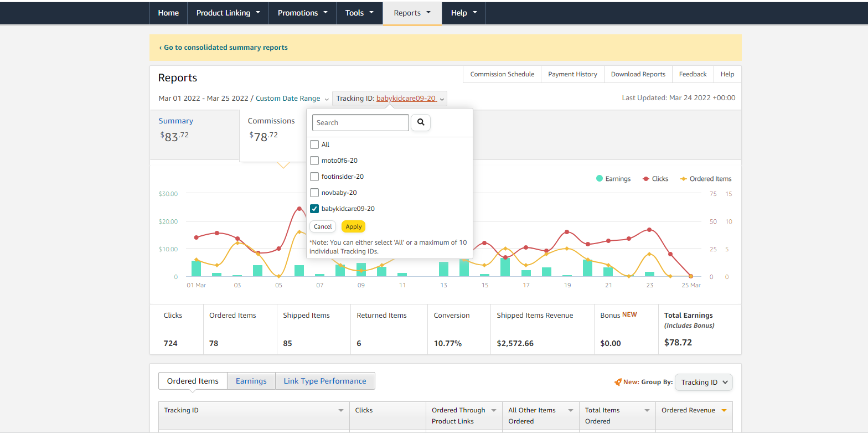Check the footinsider-20 checkbox

(314, 177)
